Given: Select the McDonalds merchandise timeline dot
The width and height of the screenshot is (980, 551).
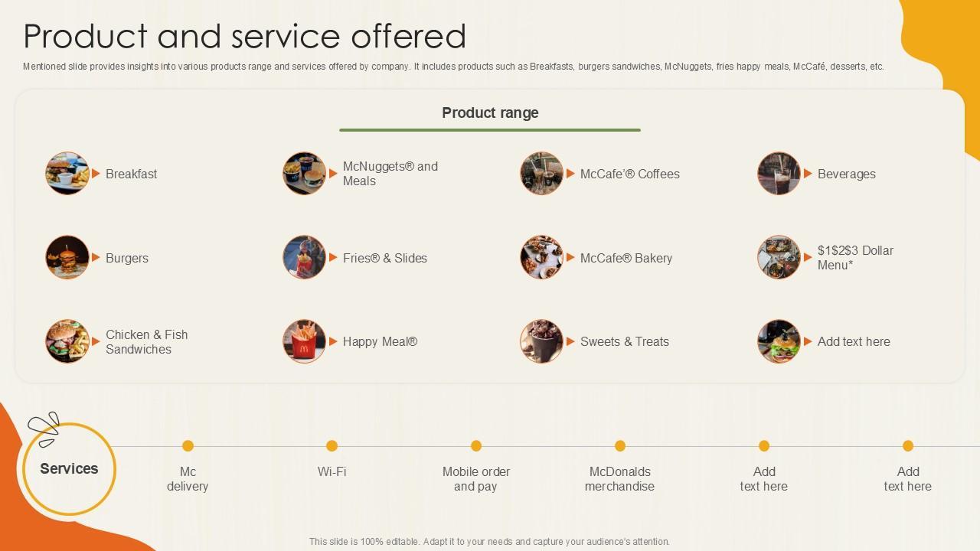Looking at the screenshot, I should (619, 446).
